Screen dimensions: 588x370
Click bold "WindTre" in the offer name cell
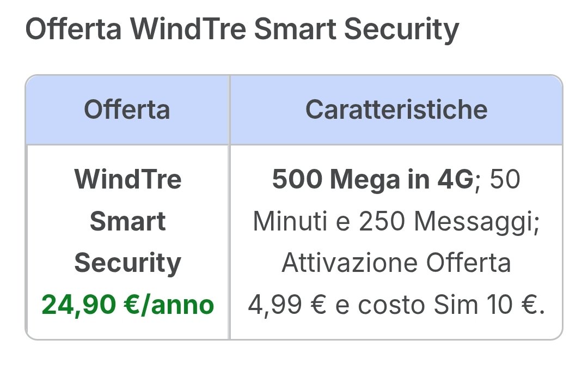click(x=128, y=179)
